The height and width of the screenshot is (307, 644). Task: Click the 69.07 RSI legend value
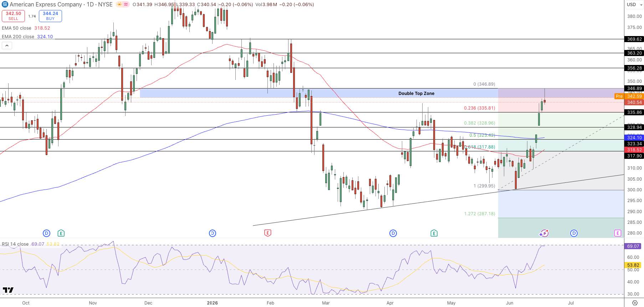pos(38,244)
